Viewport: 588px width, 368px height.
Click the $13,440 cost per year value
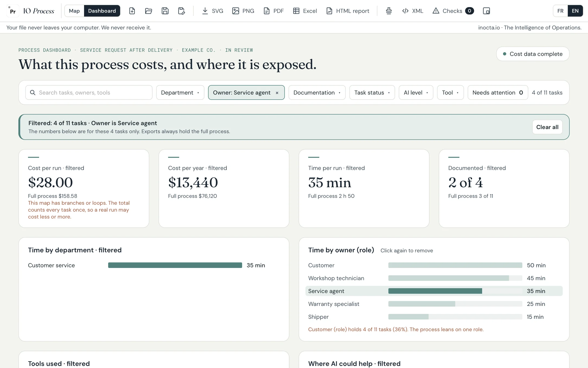click(193, 182)
